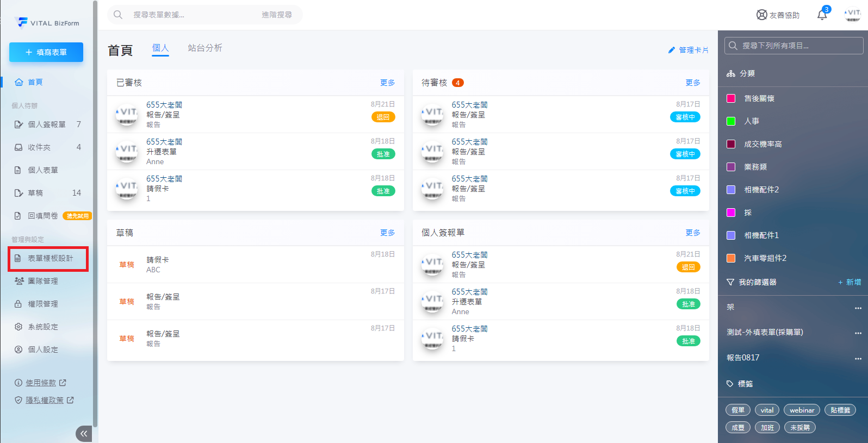Collapse sidebar with double-chevron icon
The image size is (868, 443).
tap(84, 433)
